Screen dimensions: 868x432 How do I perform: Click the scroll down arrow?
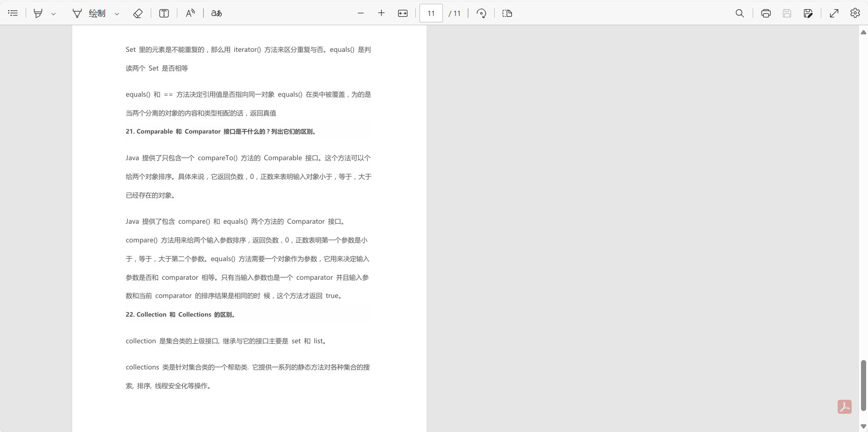click(863, 426)
